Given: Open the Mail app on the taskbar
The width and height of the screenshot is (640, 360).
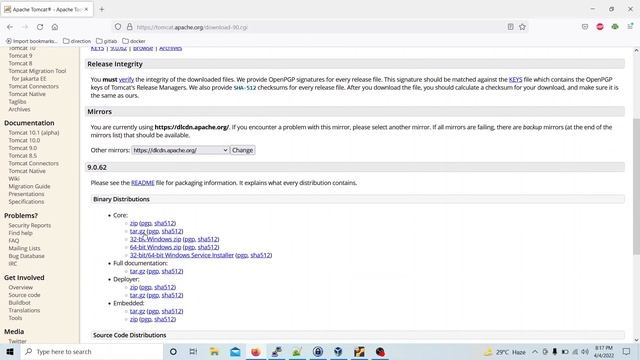Looking at the screenshot, I should [x=235, y=351].
